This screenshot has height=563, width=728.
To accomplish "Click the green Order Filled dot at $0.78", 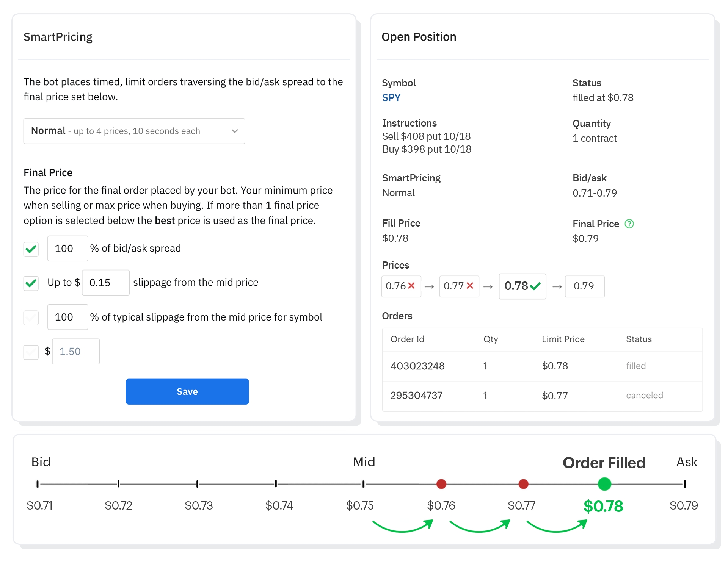I will 604,484.
